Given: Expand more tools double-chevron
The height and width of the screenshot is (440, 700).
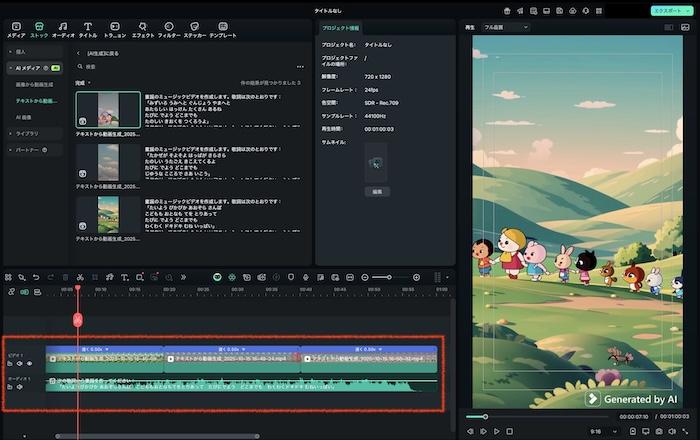Looking at the screenshot, I should 183,277.
